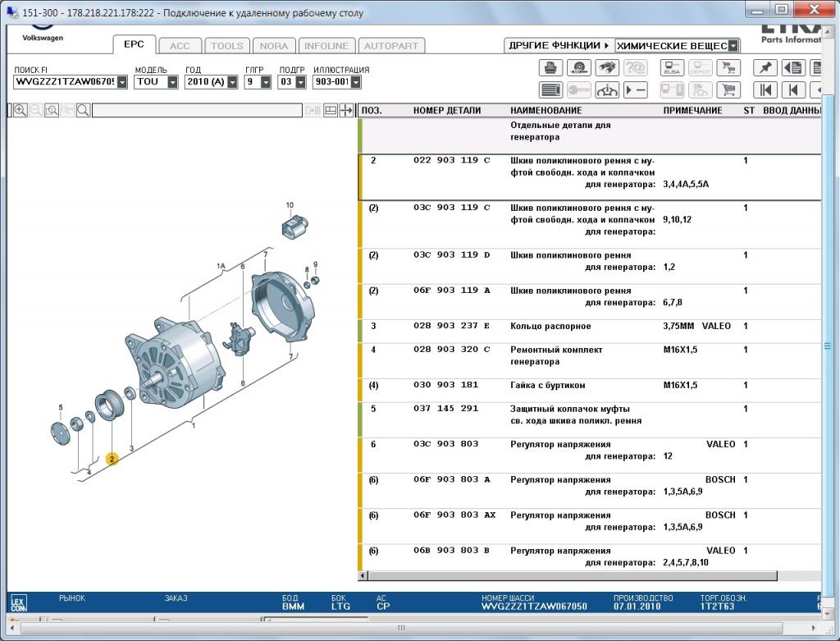Click the split layout panel icon
This screenshot has height=641, width=840.
(x=331, y=111)
